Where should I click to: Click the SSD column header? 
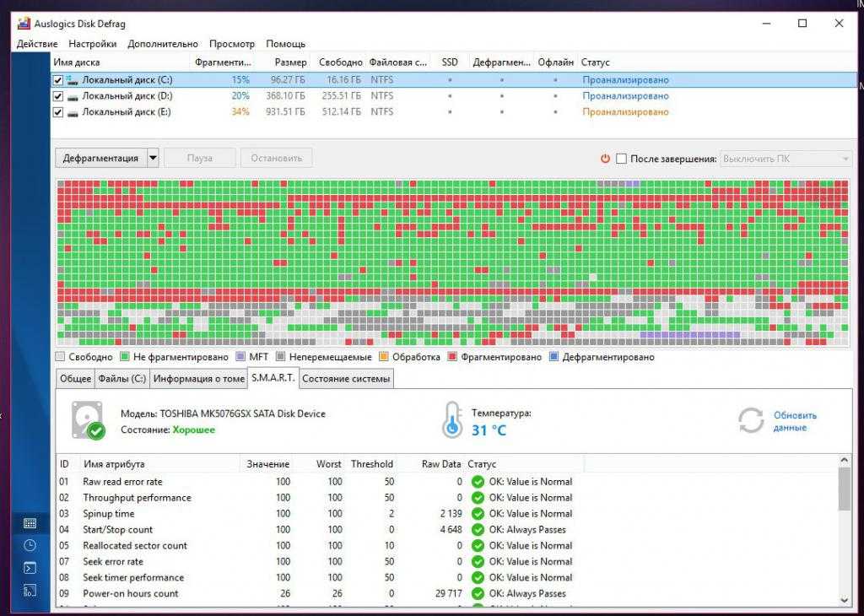click(x=450, y=62)
